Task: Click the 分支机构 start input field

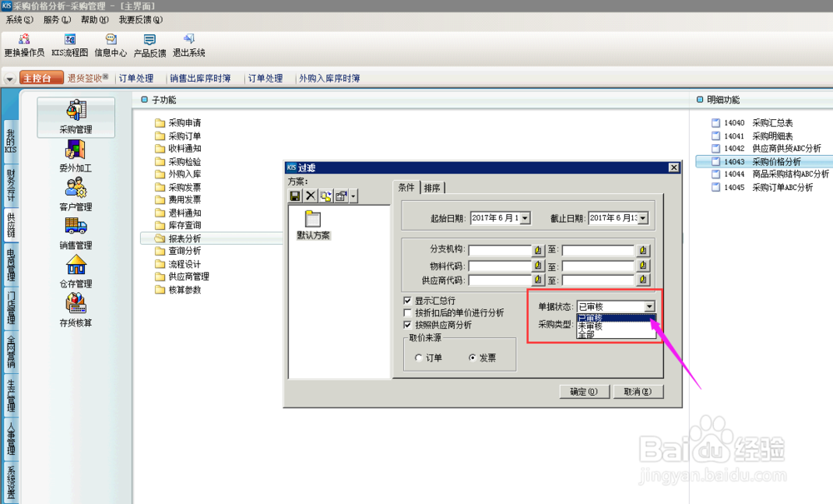Action: tap(500, 250)
